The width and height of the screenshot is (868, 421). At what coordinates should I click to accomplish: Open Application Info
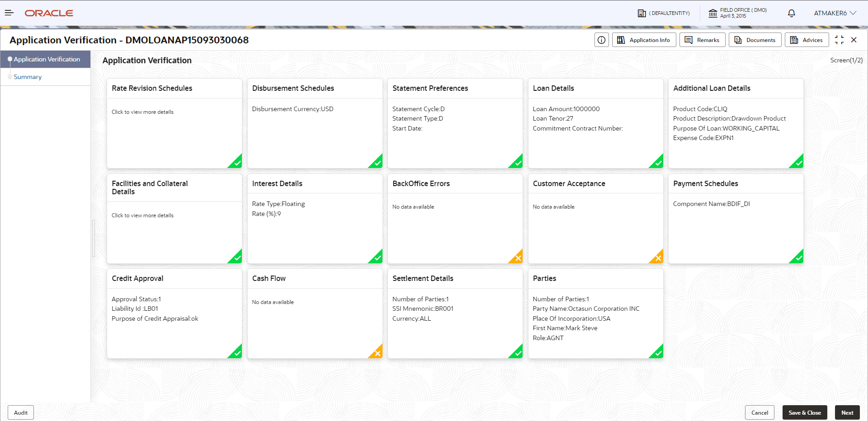tap(644, 40)
